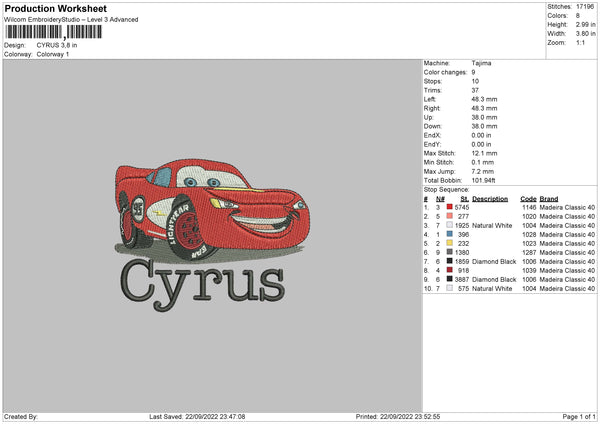Select the 'Code' column header

coord(528,198)
